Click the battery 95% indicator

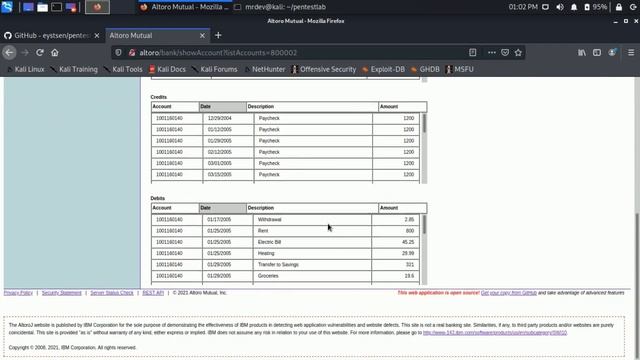coord(595,7)
